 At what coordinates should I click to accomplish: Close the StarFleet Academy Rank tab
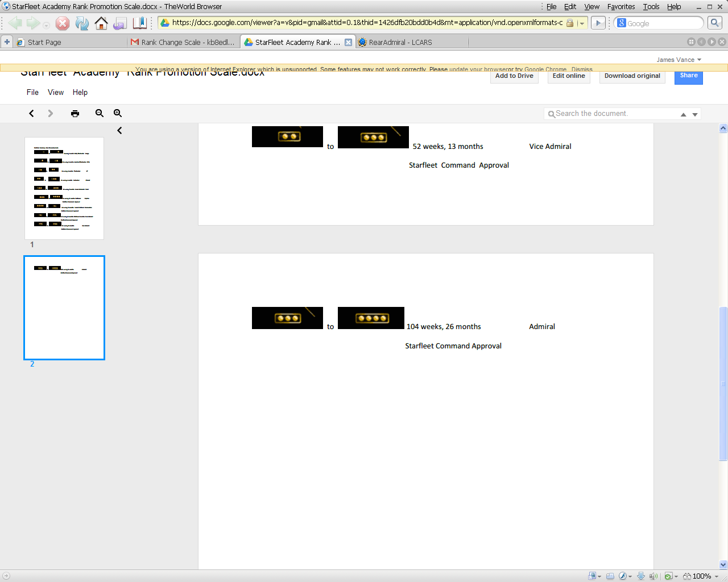(x=349, y=42)
